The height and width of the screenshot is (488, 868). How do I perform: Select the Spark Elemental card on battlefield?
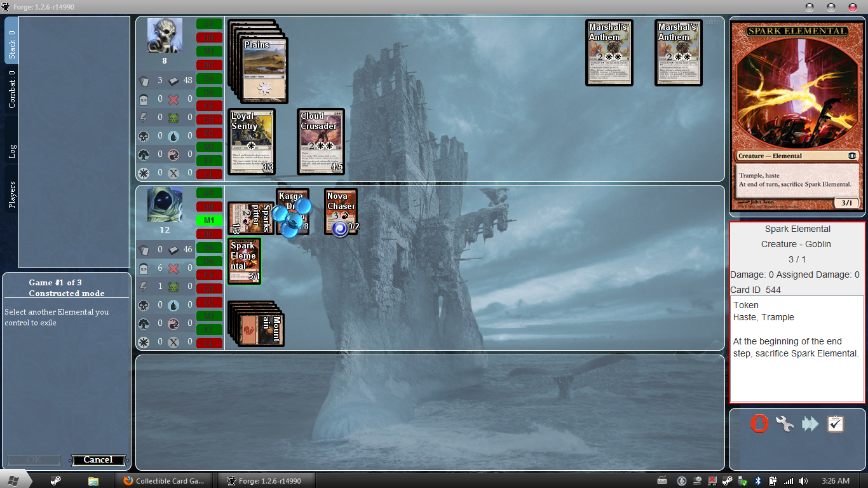(x=245, y=261)
